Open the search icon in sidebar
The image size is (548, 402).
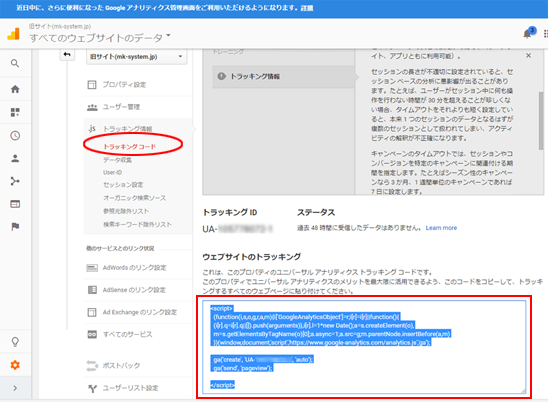point(15,63)
